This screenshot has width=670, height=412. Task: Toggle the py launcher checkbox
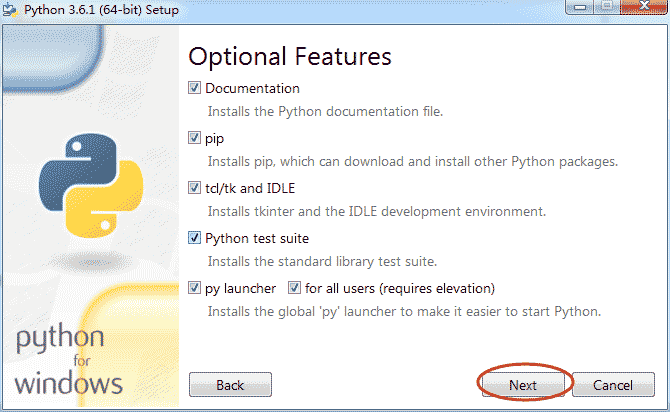pos(195,288)
